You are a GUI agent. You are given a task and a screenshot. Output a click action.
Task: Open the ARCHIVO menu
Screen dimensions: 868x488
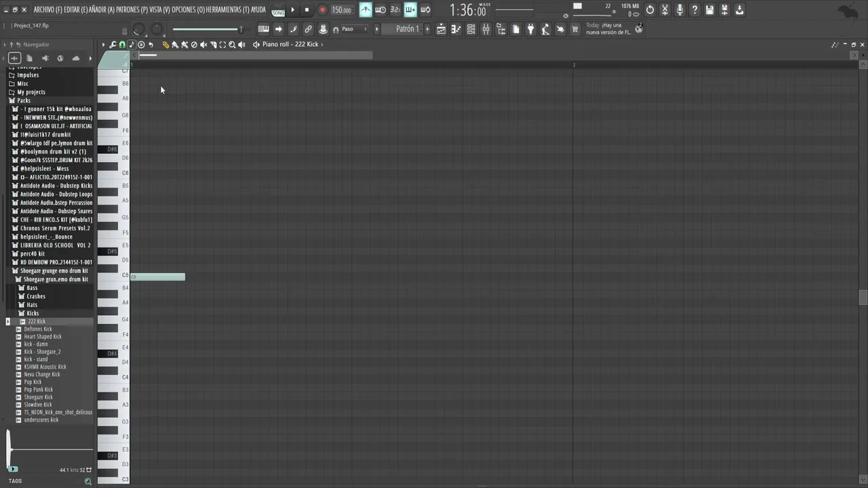(x=47, y=9)
